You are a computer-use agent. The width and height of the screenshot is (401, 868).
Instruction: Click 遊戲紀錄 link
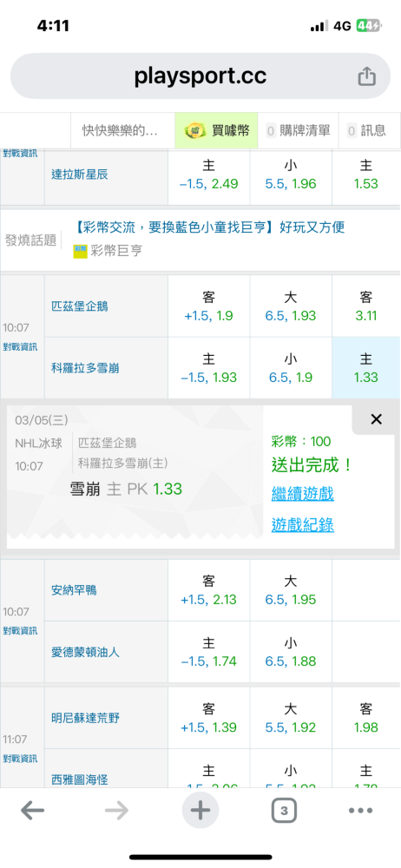[302, 524]
